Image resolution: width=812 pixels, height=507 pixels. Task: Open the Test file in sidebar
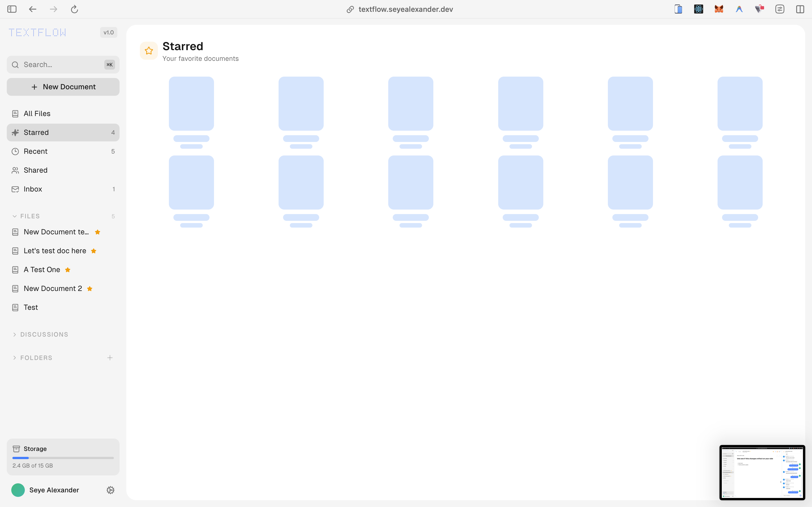(31, 308)
